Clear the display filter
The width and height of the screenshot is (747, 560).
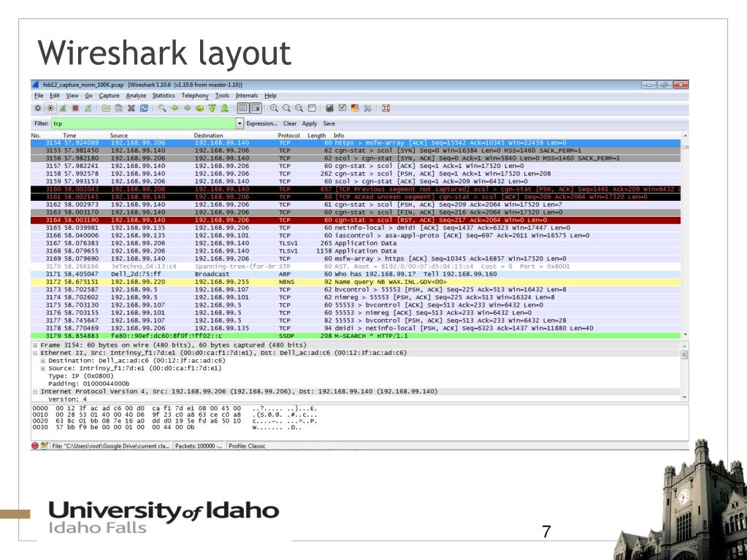tap(290, 123)
